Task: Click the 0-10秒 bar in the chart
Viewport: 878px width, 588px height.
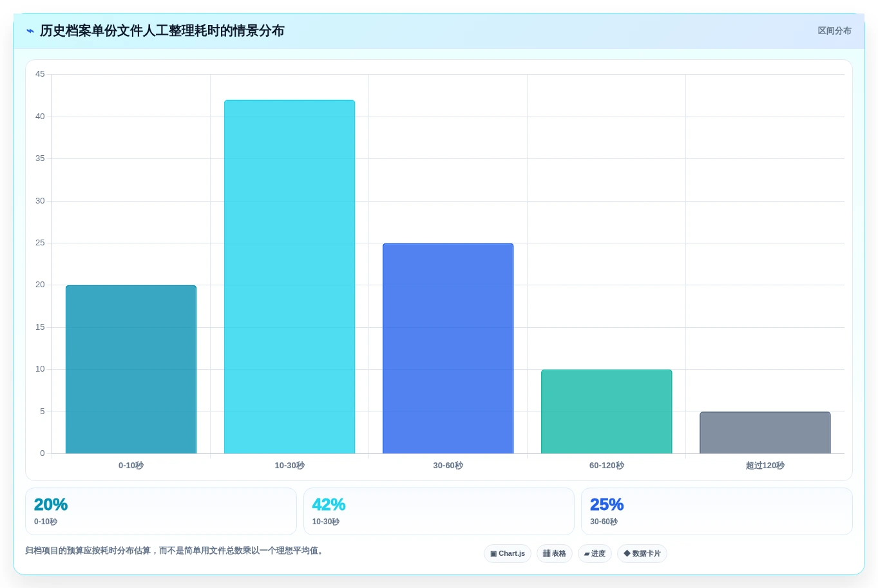Action: coord(131,370)
